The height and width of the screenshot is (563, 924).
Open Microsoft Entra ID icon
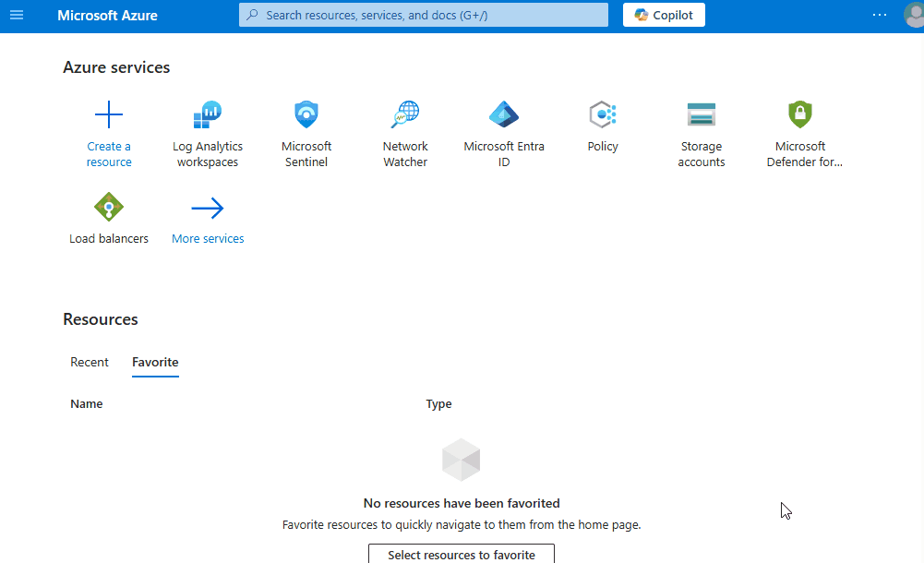pos(504,114)
